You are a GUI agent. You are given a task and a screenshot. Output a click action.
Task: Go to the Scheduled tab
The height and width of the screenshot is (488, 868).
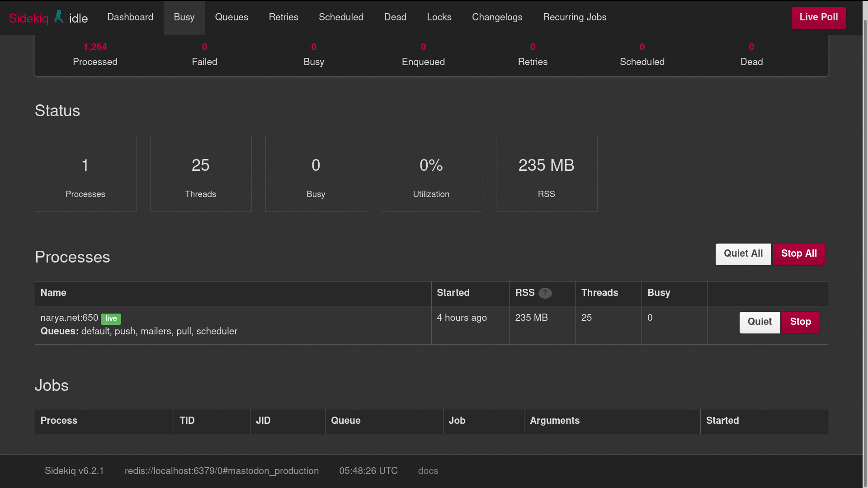coord(341,17)
